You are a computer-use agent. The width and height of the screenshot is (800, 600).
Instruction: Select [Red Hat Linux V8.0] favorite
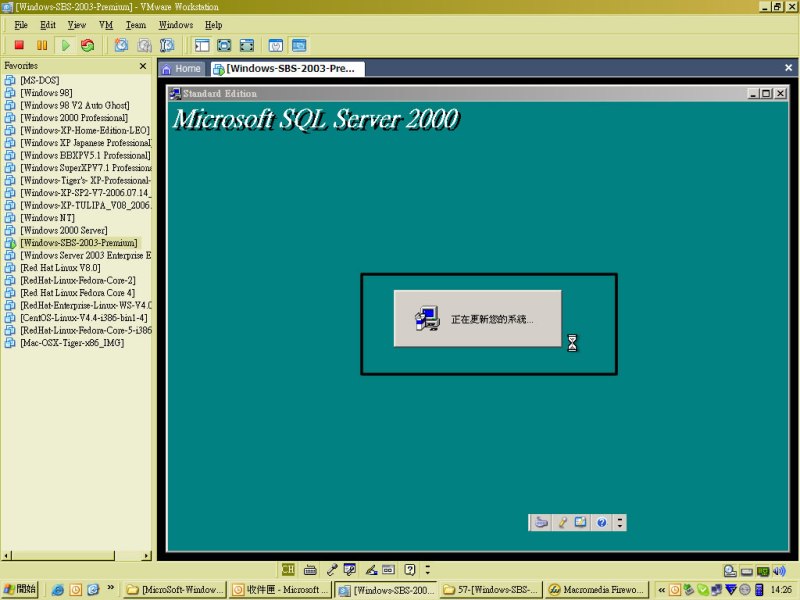click(x=60, y=268)
